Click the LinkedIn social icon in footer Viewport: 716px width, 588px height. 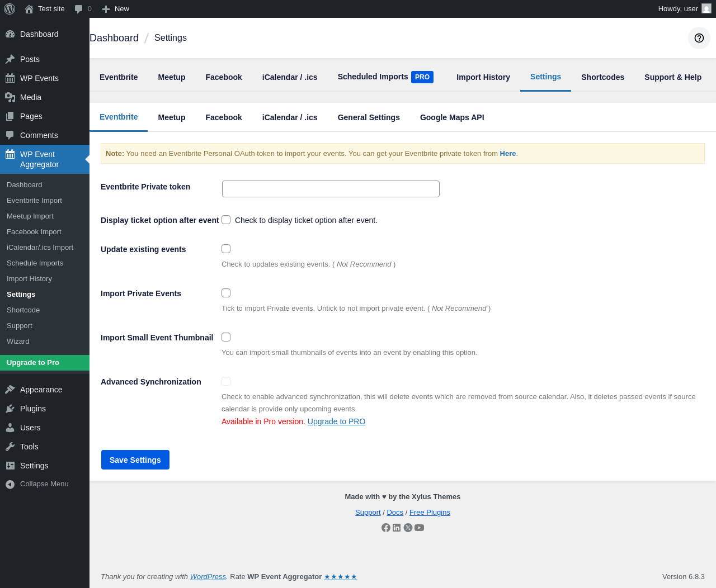[397, 528]
